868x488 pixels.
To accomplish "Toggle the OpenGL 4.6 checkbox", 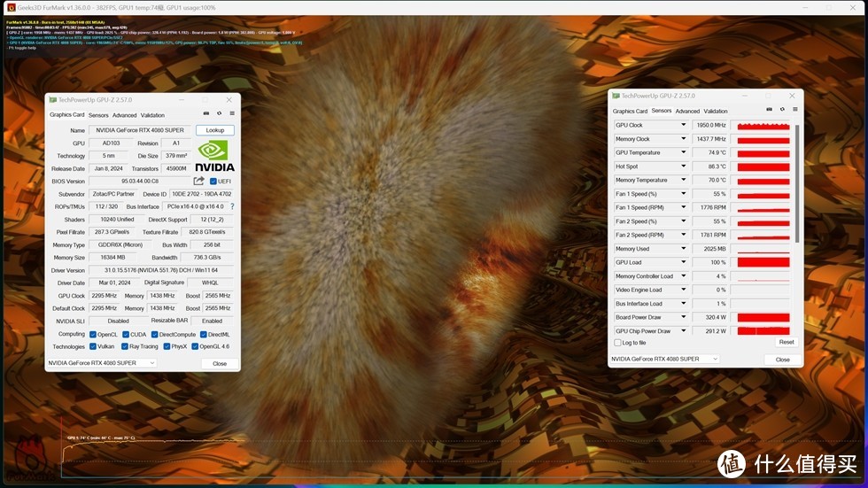I will click(195, 347).
